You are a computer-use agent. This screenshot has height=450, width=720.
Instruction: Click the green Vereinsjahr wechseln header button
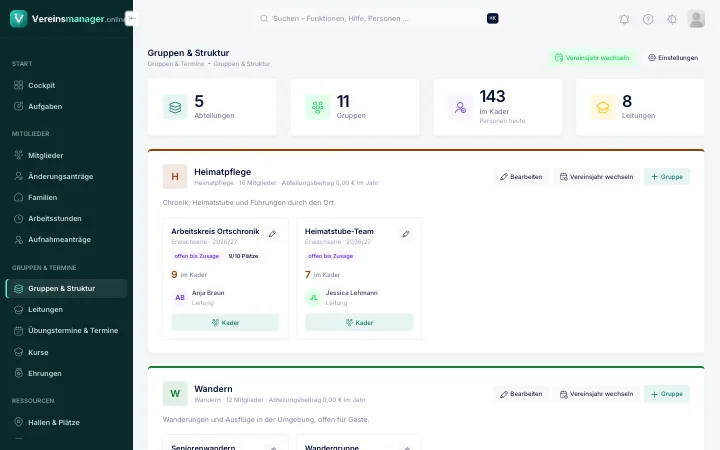click(592, 58)
